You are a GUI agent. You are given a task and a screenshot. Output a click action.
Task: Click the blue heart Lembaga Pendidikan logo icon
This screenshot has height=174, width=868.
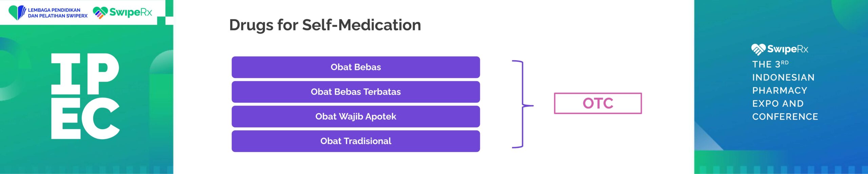tap(17, 13)
